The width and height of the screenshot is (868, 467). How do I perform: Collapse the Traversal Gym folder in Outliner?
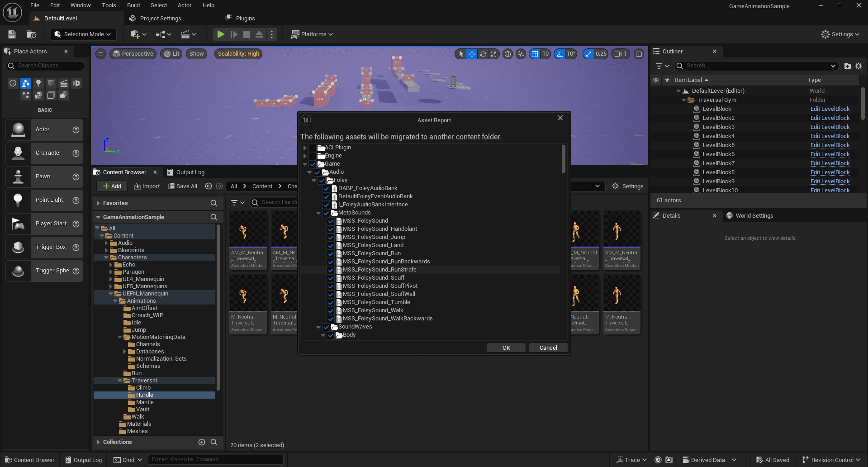click(x=683, y=100)
